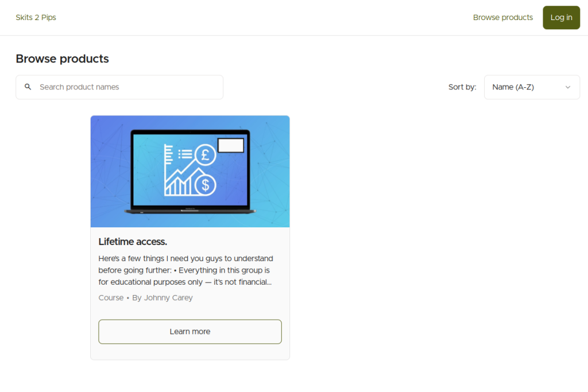The width and height of the screenshot is (588, 392).
Task: Click the Course • By Johnny Carey byline
Action: (x=145, y=298)
